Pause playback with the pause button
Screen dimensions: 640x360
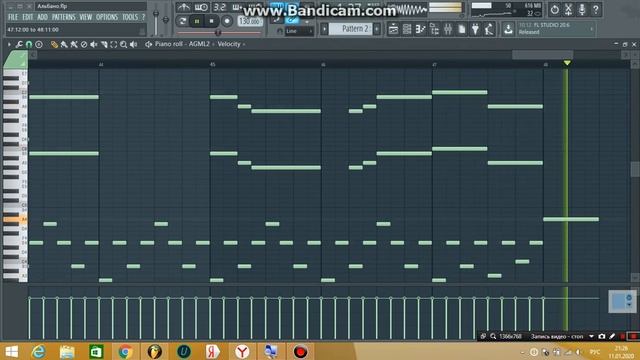click(197, 21)
